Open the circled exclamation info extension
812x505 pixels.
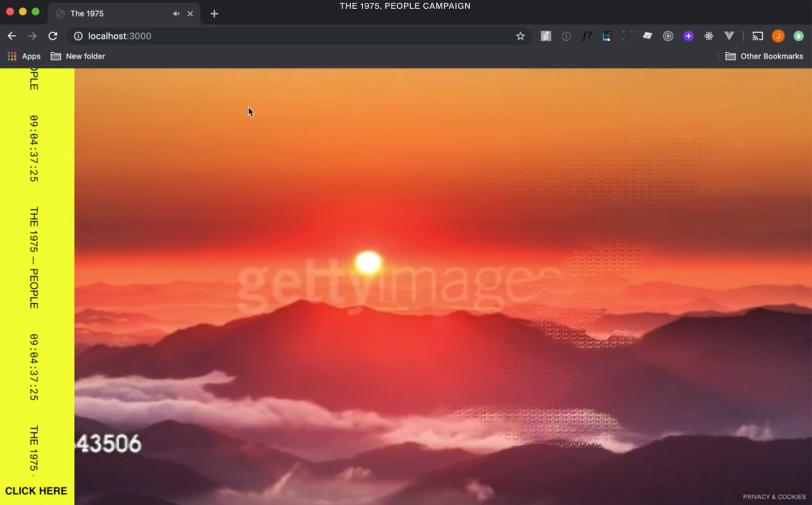pyautogui.click(x=566, y=36)
